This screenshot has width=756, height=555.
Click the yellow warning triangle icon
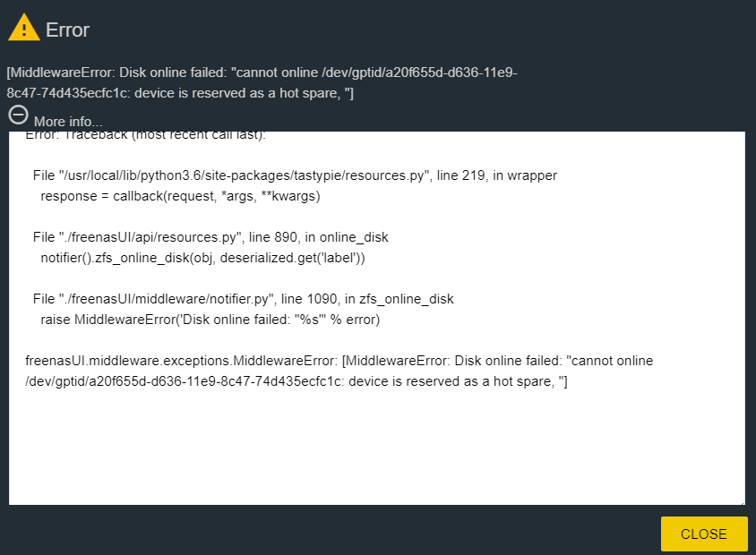coord(24,28)
